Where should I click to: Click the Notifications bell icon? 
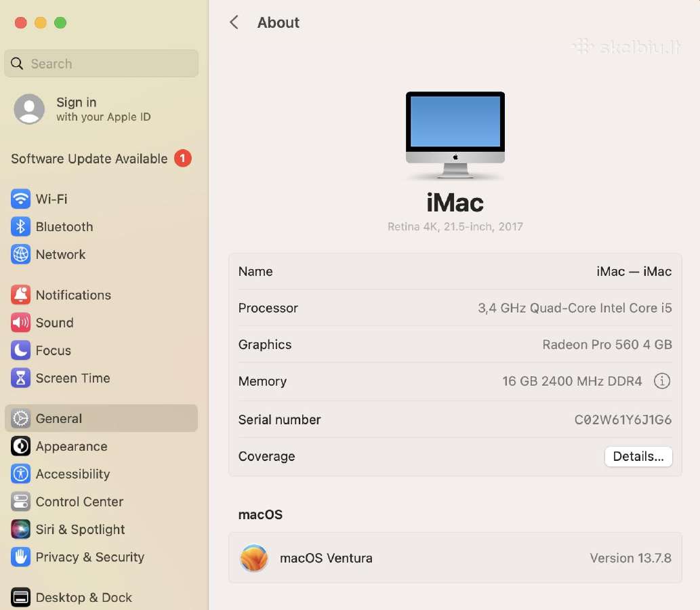click(20, 295)
